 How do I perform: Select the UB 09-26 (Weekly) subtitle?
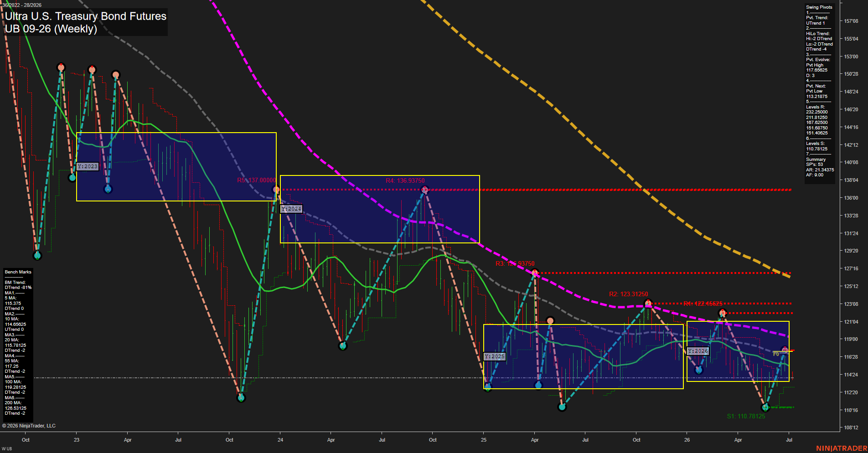click(51, 29)
